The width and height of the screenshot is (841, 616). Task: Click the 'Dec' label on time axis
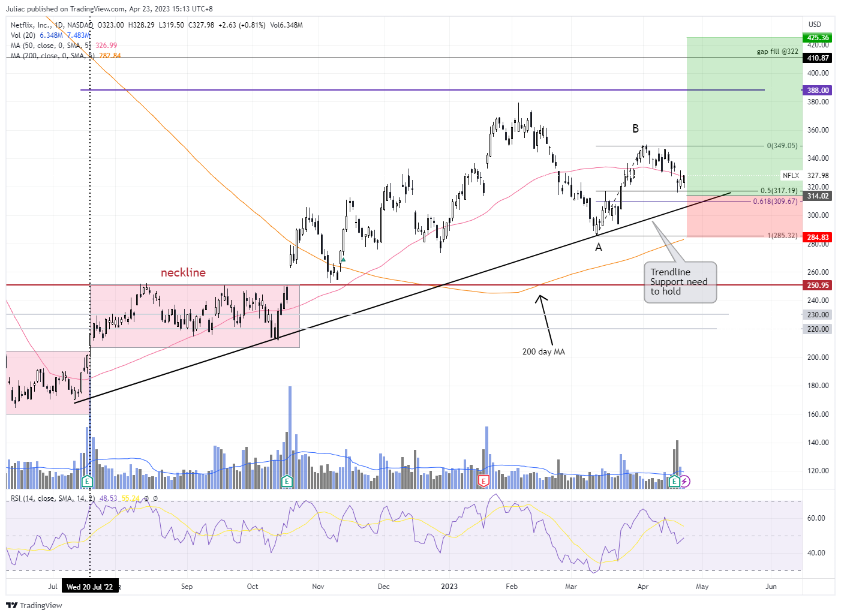pos(383,587)
